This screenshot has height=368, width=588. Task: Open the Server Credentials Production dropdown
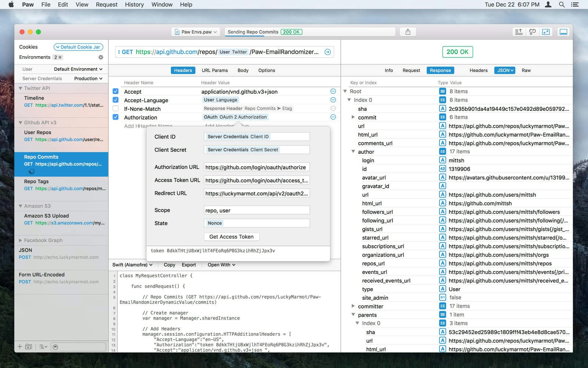(88, 78)
